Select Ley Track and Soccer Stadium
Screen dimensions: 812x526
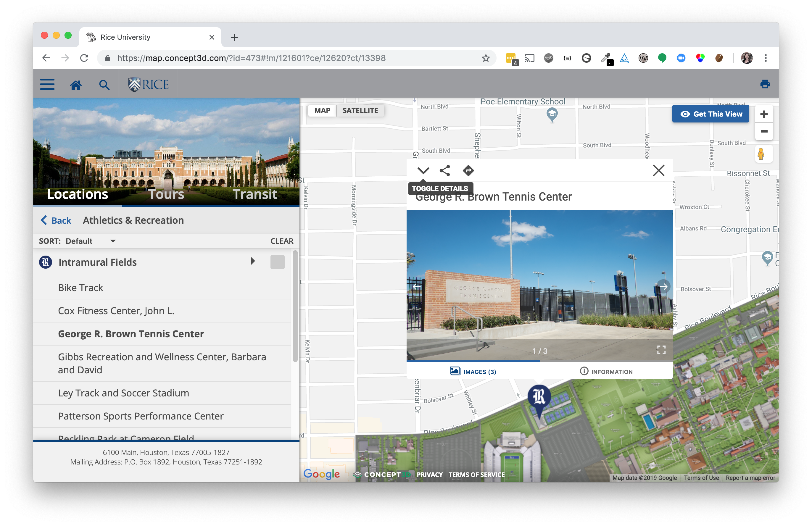162,393
